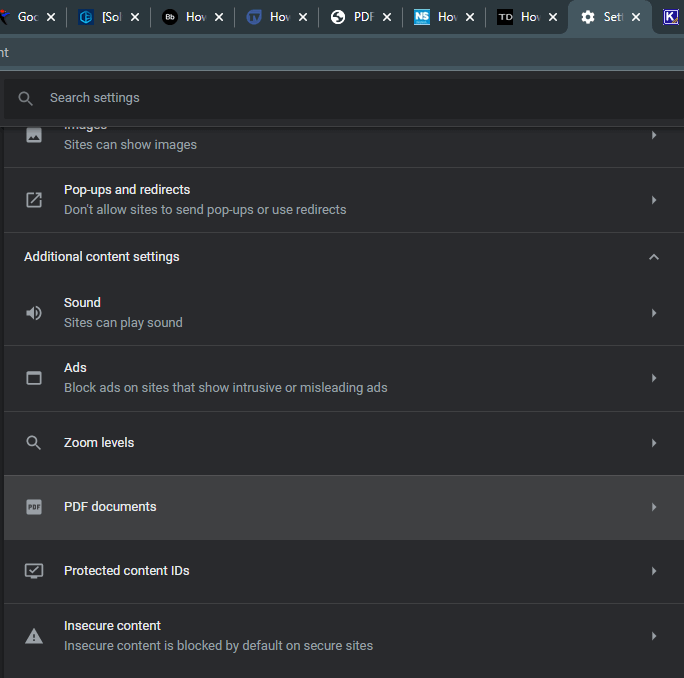This screenshot has width=684, height=678.
Task: Click the Pop-ups and redirects icon
Action: point(34,200)
